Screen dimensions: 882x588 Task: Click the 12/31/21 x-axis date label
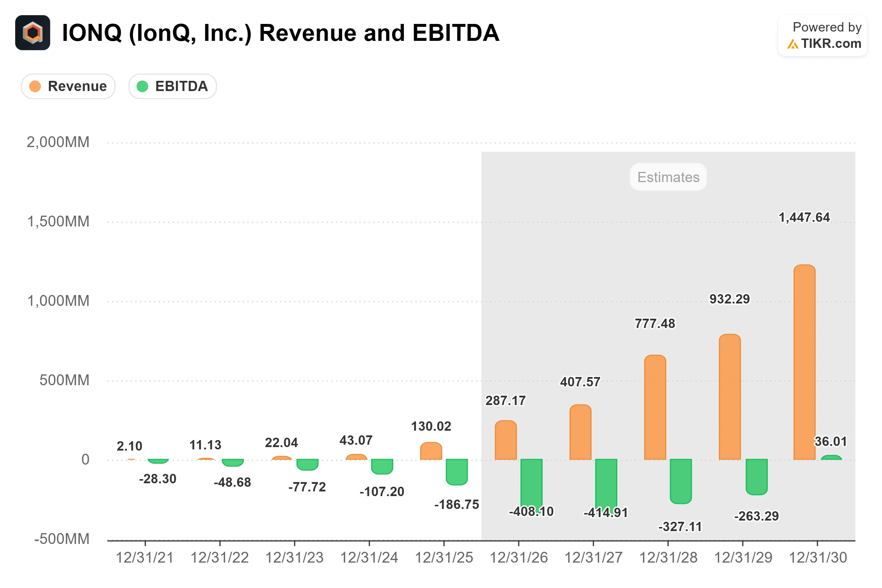click(145, 558)
